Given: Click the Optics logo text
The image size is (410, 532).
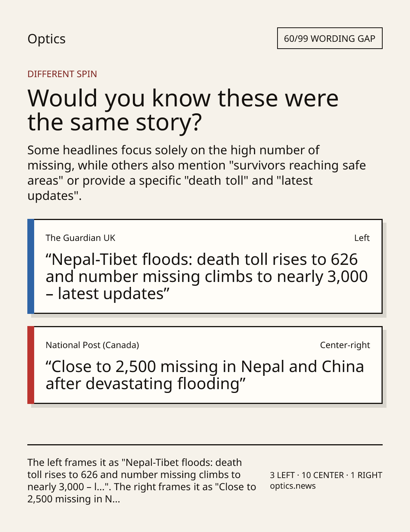Looking at the screenshot, I should pyautogui.click(x=46, y=39).
